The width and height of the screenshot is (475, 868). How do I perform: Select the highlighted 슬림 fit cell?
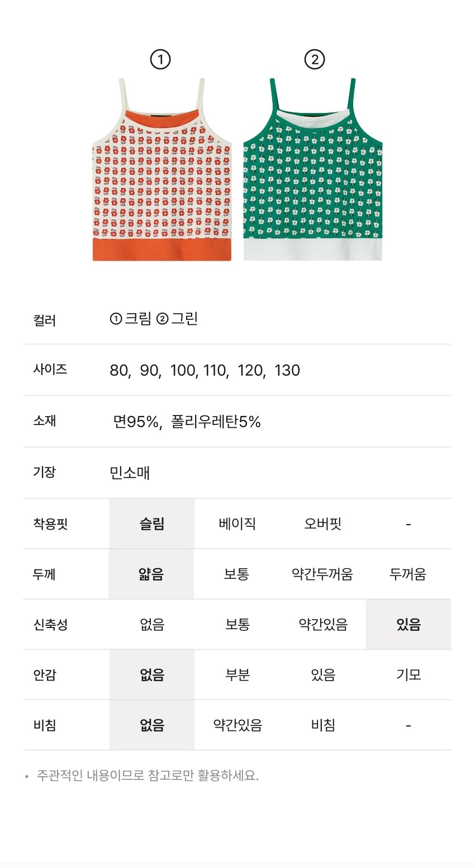[152, 524]
